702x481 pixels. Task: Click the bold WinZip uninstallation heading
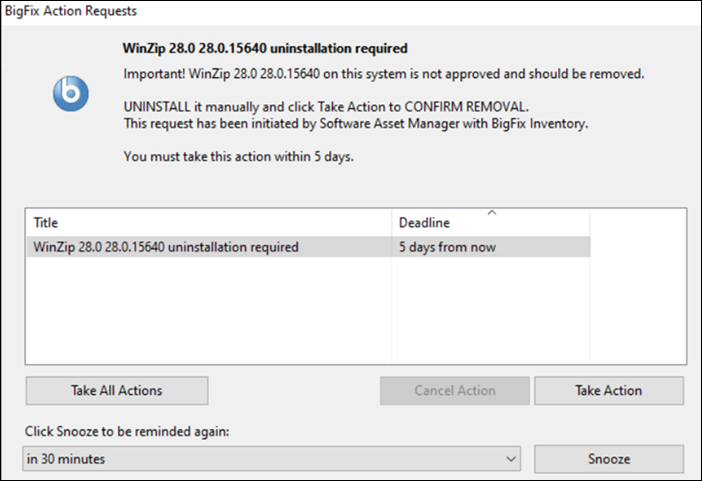(x=265, y=48)
